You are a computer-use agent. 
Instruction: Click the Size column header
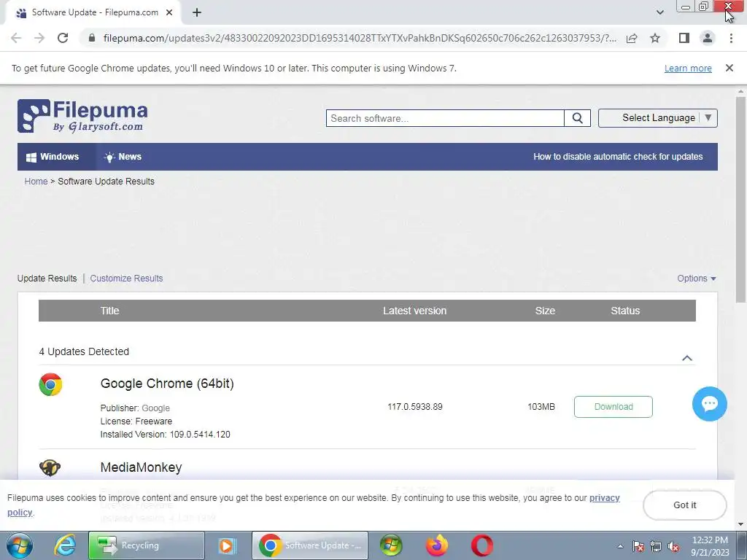[545, 311]
